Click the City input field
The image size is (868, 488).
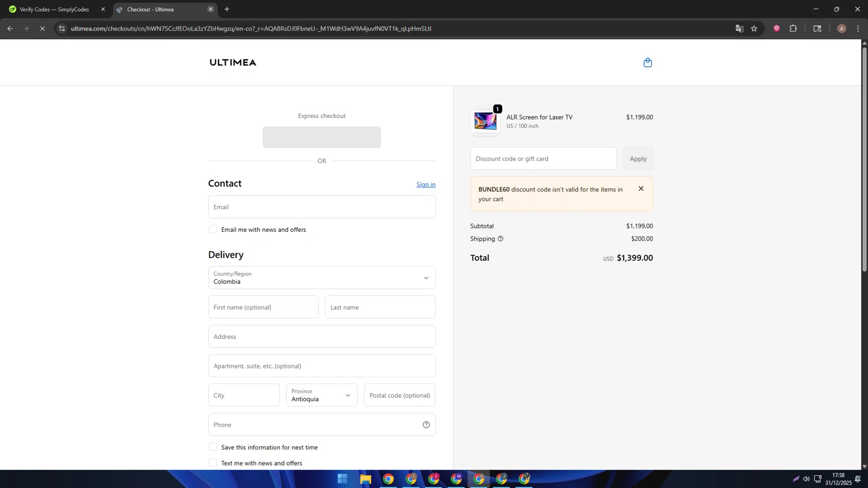tap(244, 395)
